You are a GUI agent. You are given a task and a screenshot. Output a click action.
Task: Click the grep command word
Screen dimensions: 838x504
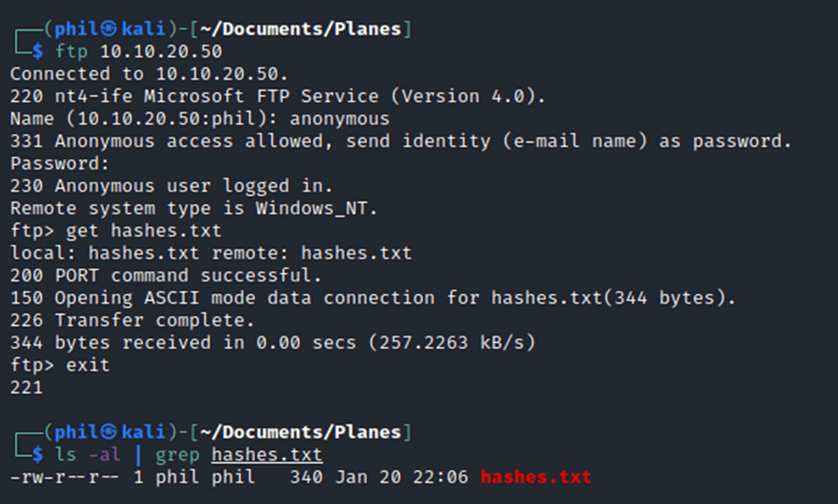[x=177, y=456]
